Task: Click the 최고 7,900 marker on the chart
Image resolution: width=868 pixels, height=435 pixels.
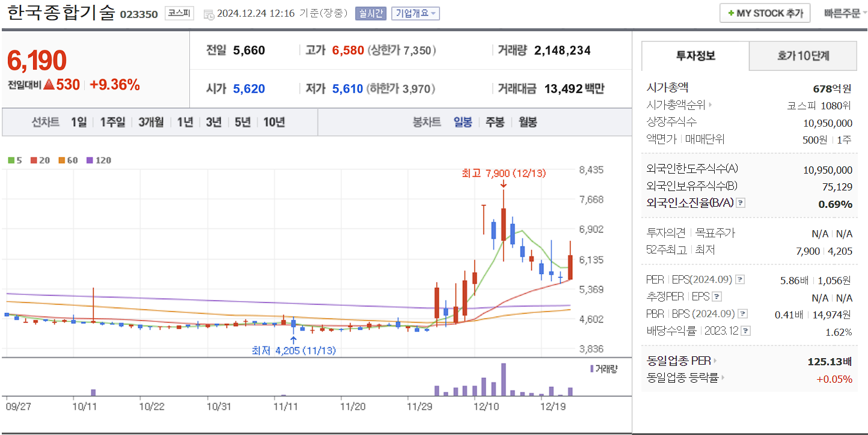Action: click(503, 174)
